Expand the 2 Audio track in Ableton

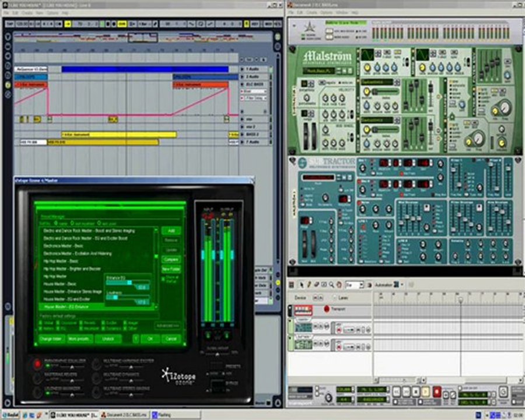coord(243,76)
